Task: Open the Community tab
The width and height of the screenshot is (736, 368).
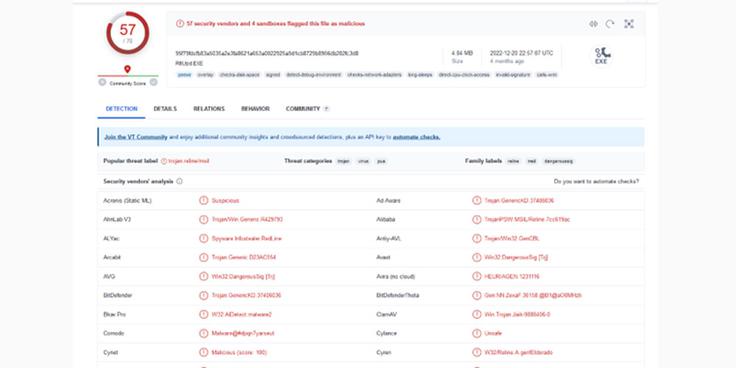Action: 307,108
